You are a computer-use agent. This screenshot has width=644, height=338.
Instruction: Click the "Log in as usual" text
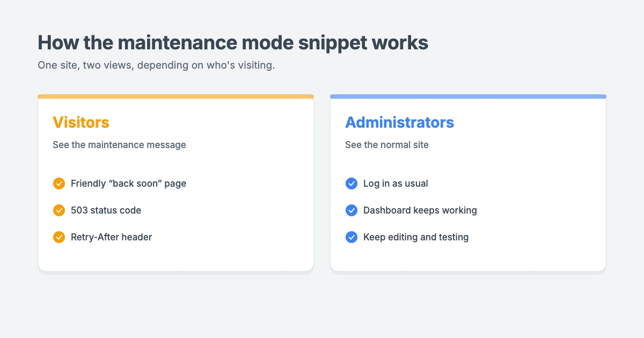coord(396,183)
